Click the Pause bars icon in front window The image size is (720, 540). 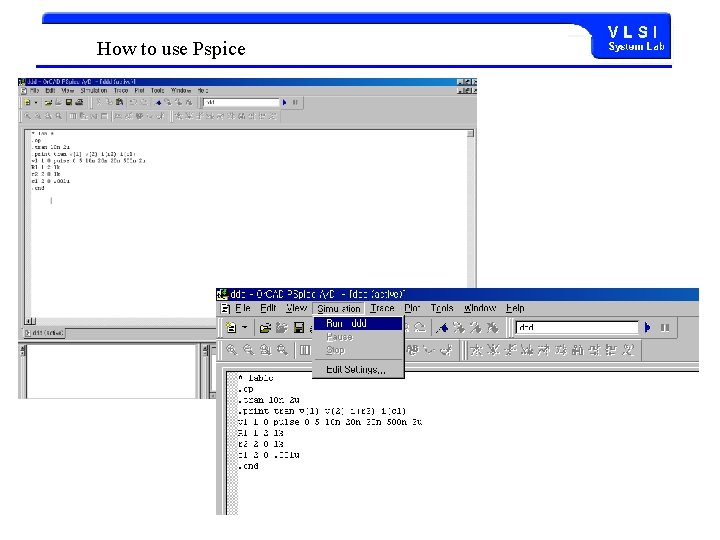(x=664, y=327)
